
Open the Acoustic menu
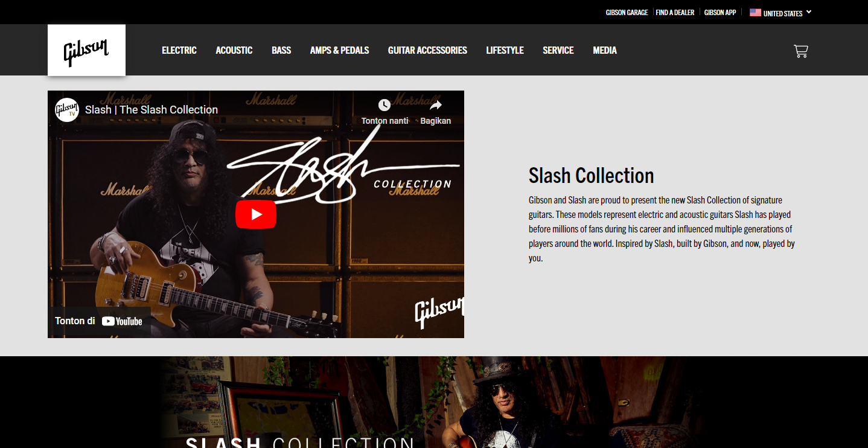pos(234,50)
